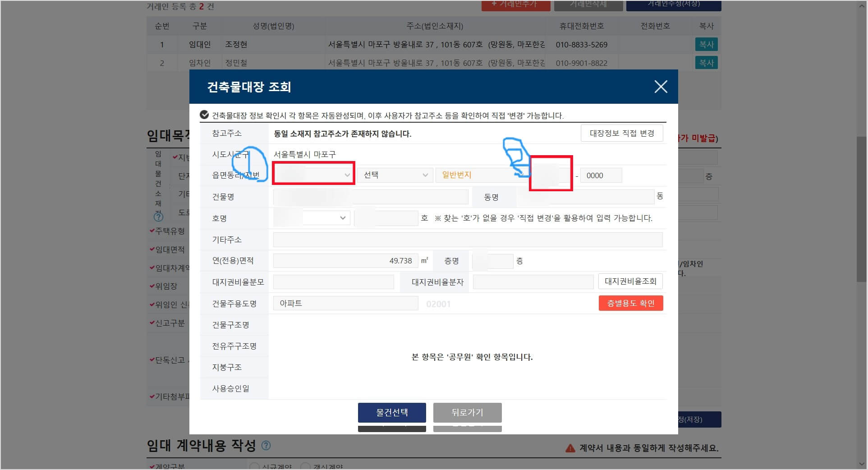The height and width of the screenshot is (470, 868).
Task: Click the 성명(법인명) column header
Action: pos(273,26)
